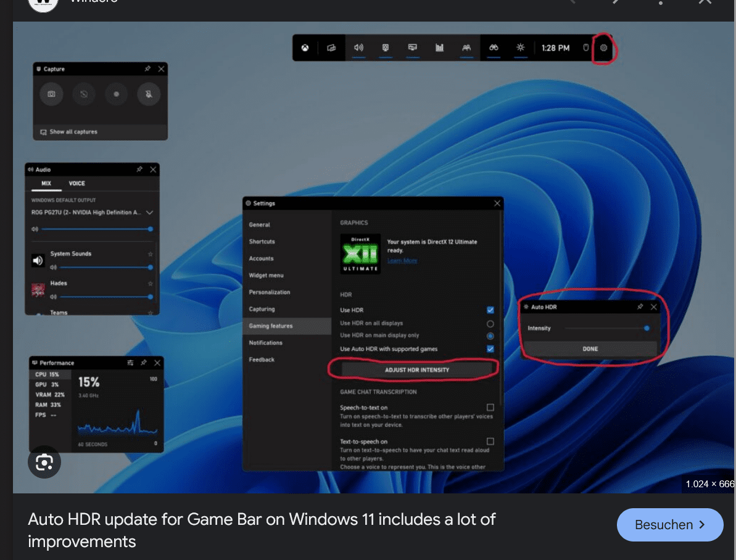Open Shortcuts in Settings sidebar

point(287,242)
